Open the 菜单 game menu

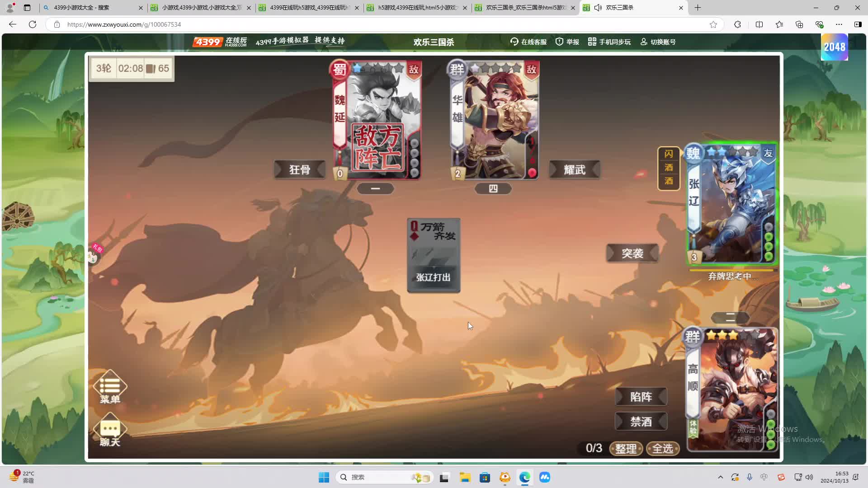tap(110, 387)
